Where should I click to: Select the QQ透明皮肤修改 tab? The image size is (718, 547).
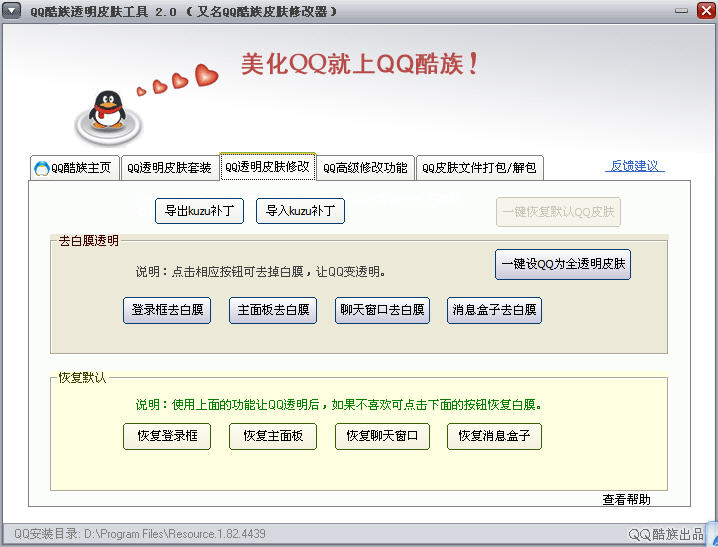coord(267,167)
